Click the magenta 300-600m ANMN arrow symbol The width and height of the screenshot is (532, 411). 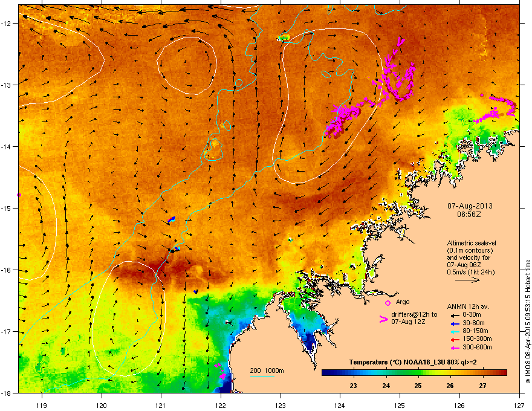tap(455, 348)
